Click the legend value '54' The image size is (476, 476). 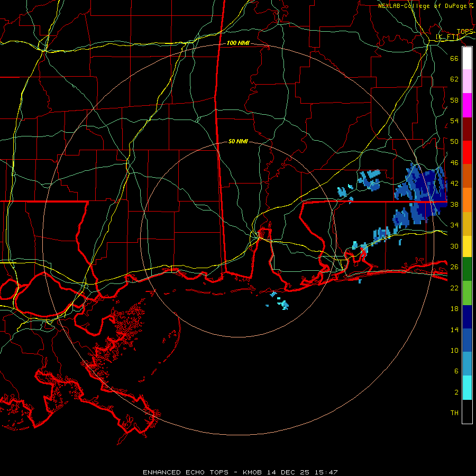click(454, 121)
